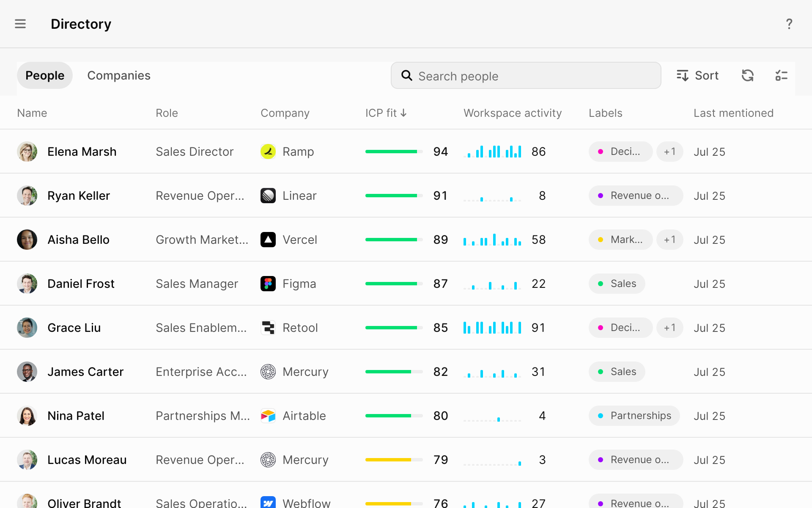Click Lucas Moreau's Revenue label
The width and height of the screenshot is (812, 508).
pyautogui.click(x=636, y=460)
